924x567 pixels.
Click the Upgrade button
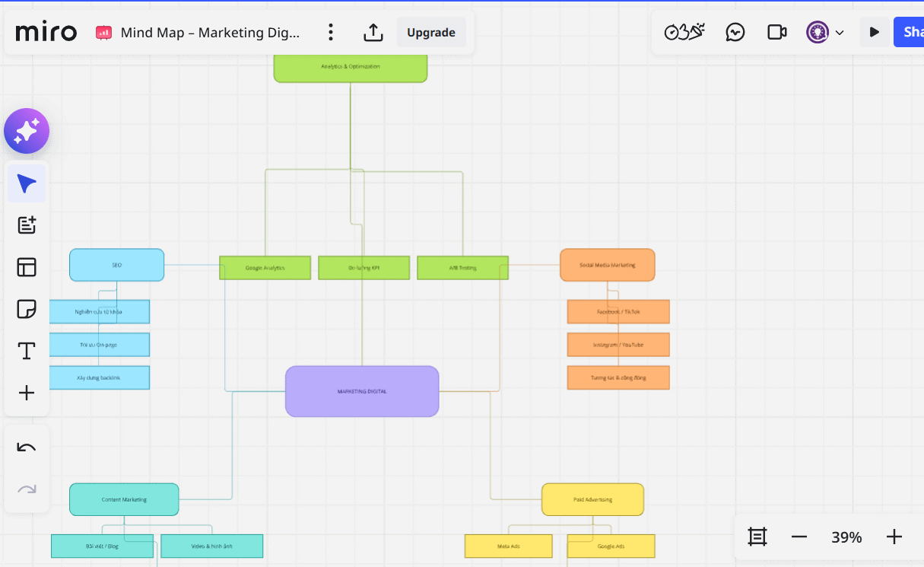coord(431,32)
